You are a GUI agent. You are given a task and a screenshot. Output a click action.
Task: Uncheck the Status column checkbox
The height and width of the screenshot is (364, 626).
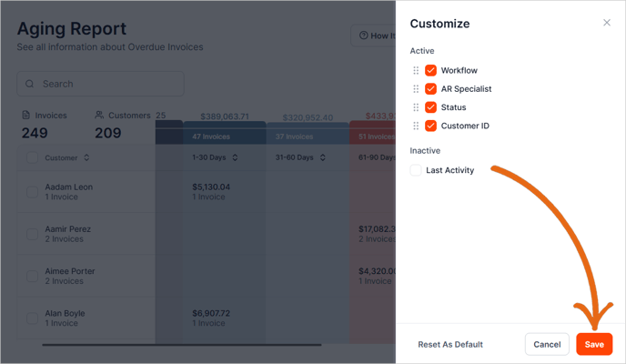(431, 107)
